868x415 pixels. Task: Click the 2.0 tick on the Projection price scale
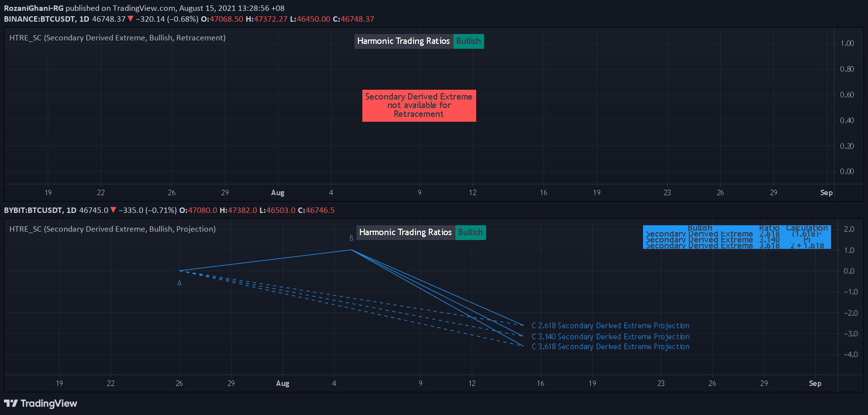tap(849, 229)
